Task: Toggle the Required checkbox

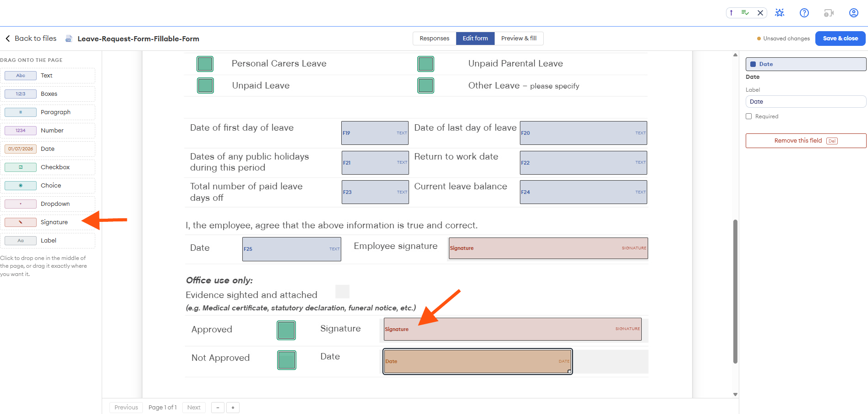Action: (x=749, y=116)
